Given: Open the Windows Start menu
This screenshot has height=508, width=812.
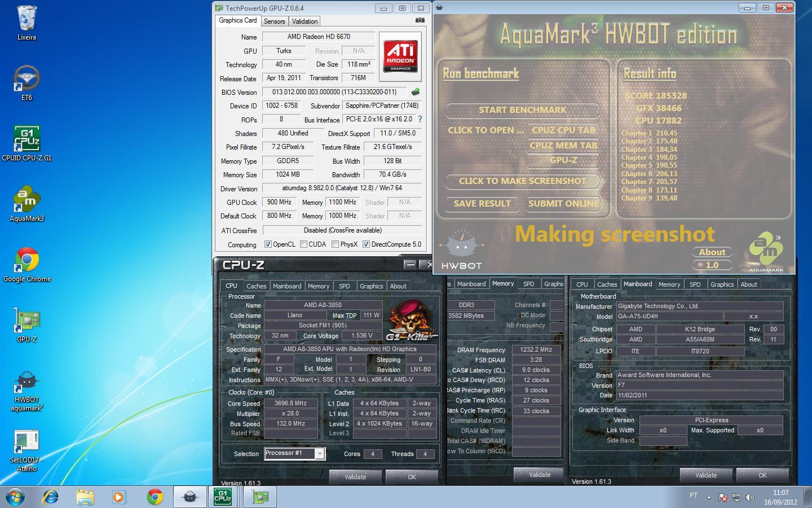Looking at the screenshot, I should (x=15, y=497).
